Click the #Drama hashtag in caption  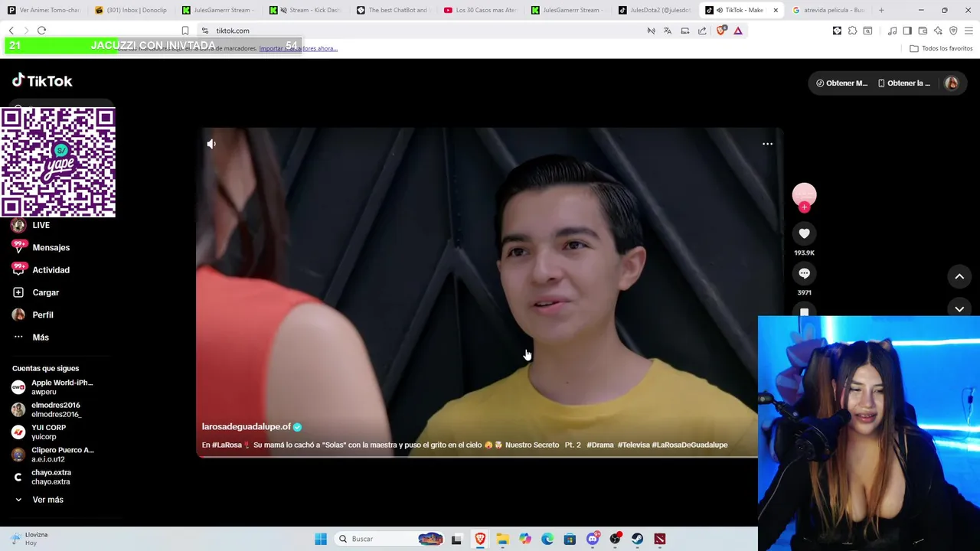(600, 445)
